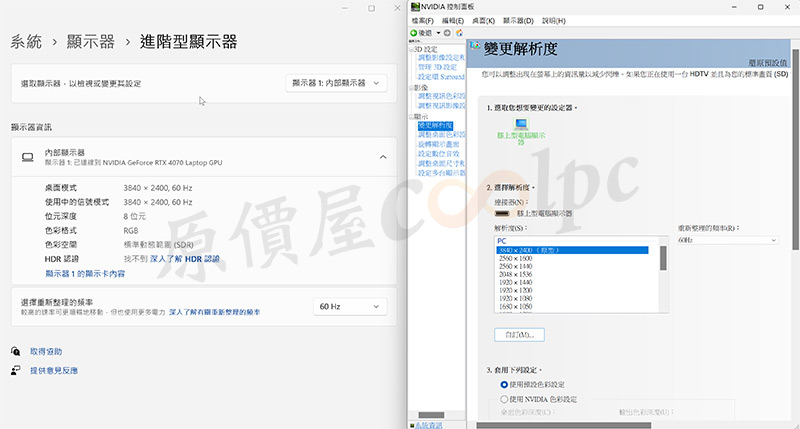Click the NVIDIA bottom horizontal scrollbar

tap(564, 425)
